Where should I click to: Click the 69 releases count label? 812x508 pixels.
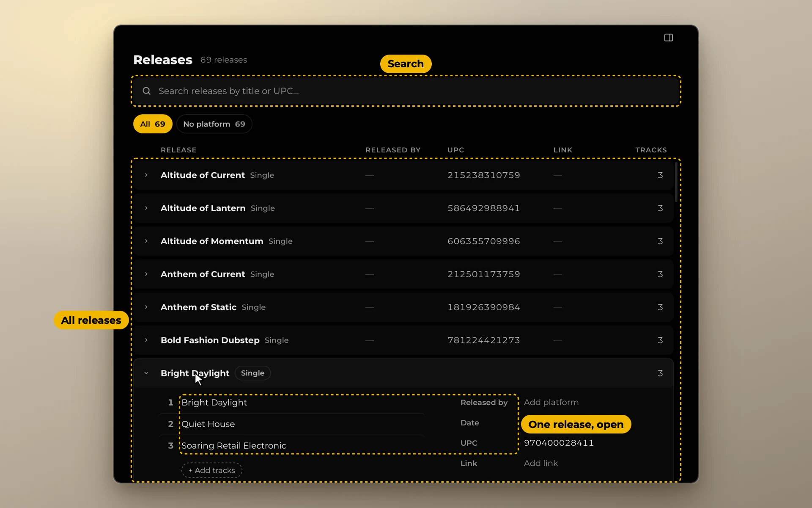click(x=224, y=60)
